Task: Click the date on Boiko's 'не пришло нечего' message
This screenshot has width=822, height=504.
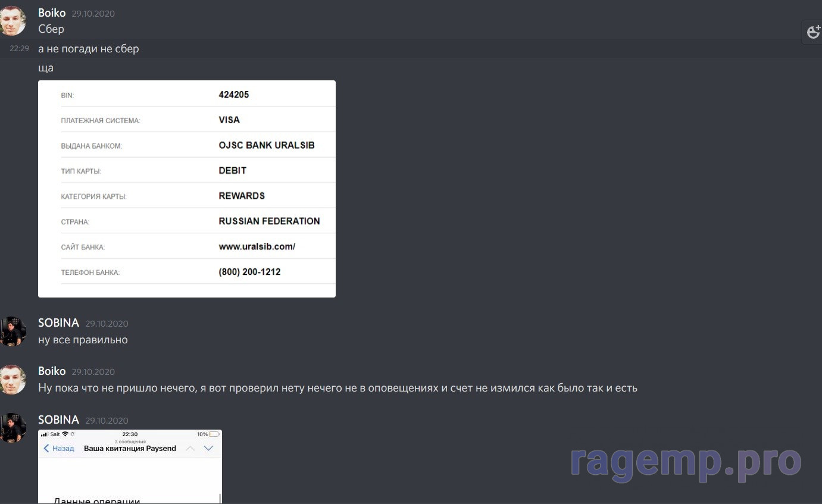Action: 93,372
